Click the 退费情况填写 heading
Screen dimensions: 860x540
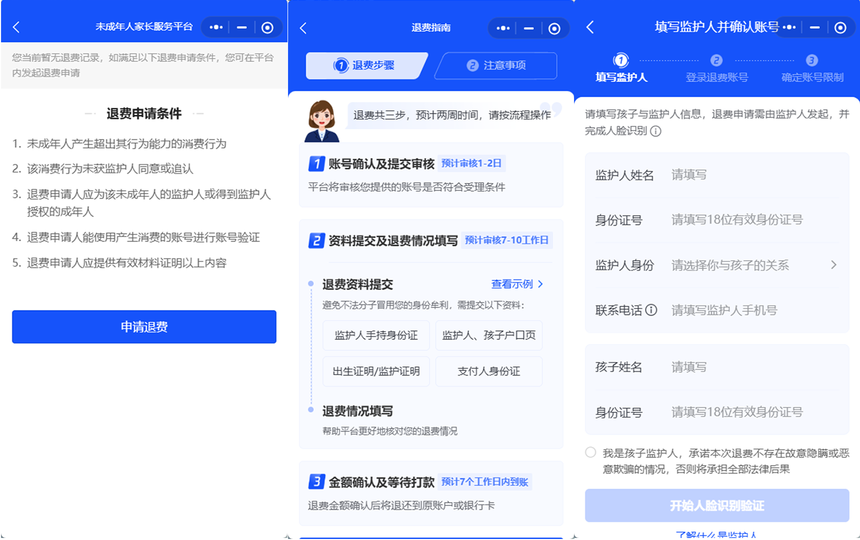click(x=357, y=411)
